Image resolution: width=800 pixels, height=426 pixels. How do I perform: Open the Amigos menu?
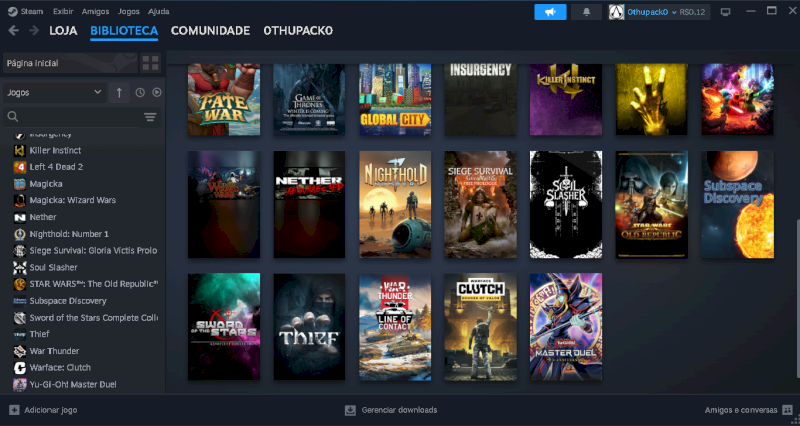(x=95, y=11)
